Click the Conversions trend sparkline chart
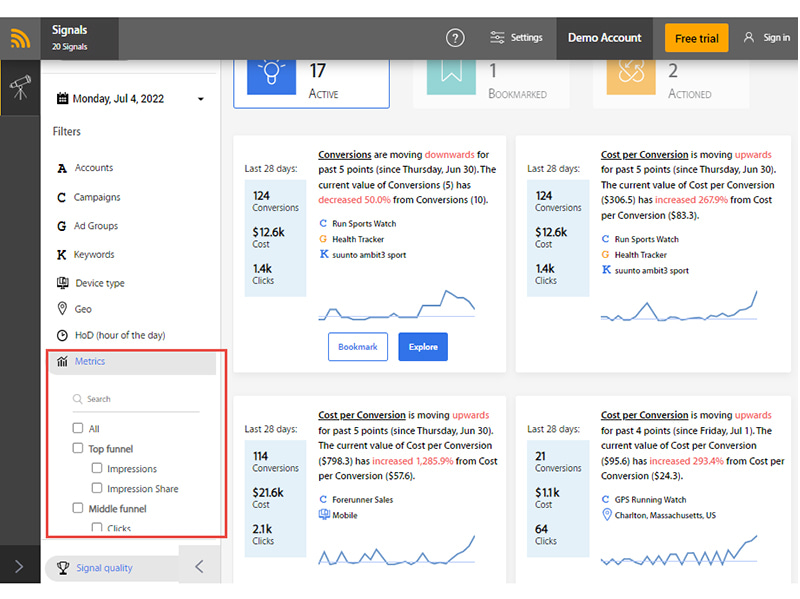This screenshot has width=800, height=599. click(x=397, y=304)
